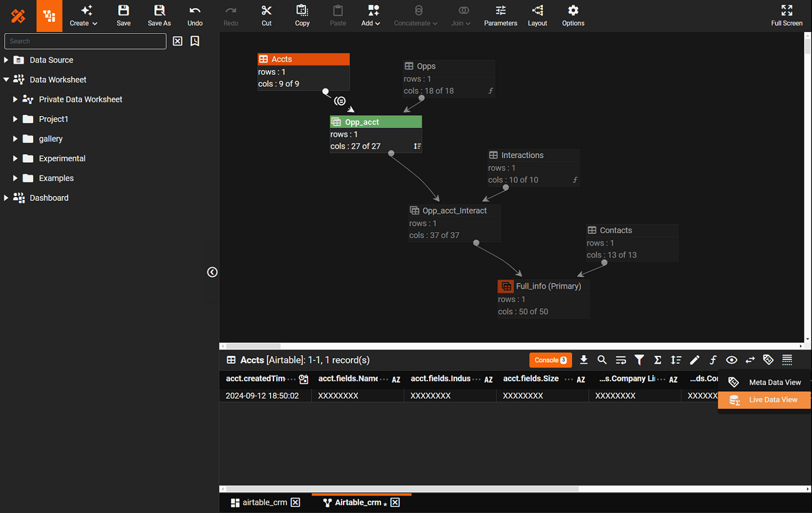Open the Console button
Screen dimensions: 812x513
(550, 360)
